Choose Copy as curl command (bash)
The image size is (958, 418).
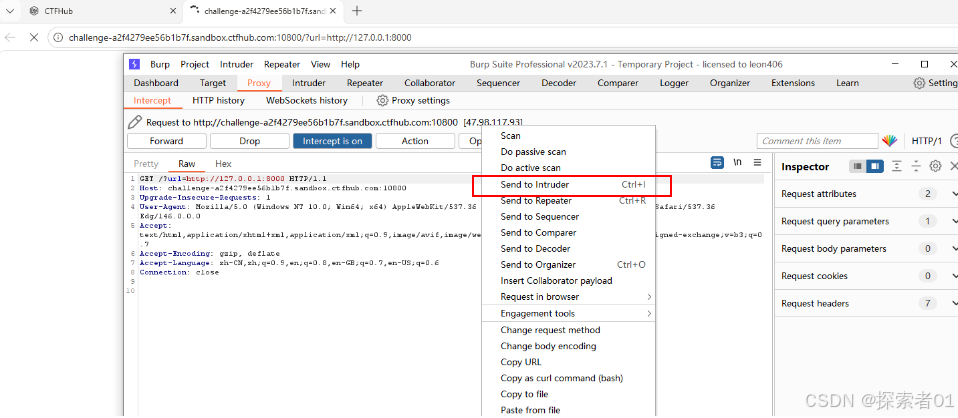tap(569, 378)
